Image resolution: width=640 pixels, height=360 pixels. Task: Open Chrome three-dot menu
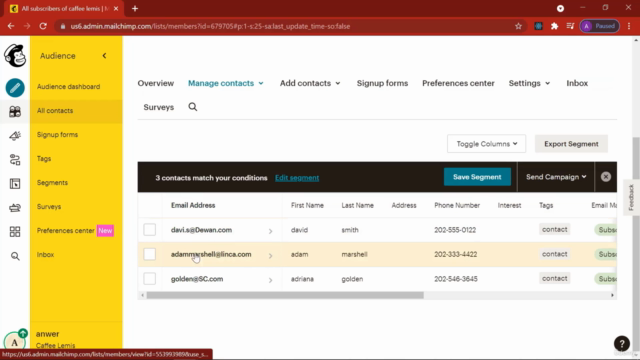[629, 26]
